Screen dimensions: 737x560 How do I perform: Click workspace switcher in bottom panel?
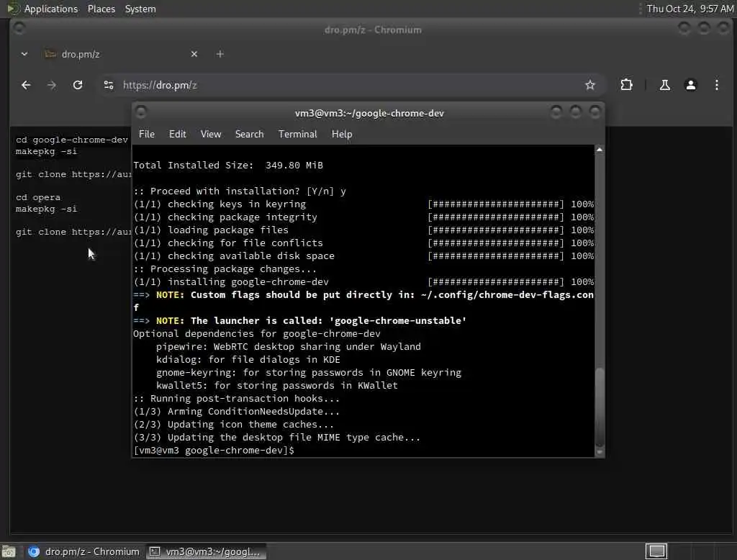(656, 551)
